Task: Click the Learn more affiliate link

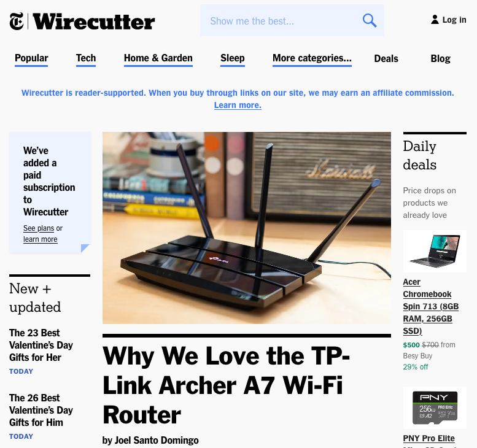Action: click(238, 105)
